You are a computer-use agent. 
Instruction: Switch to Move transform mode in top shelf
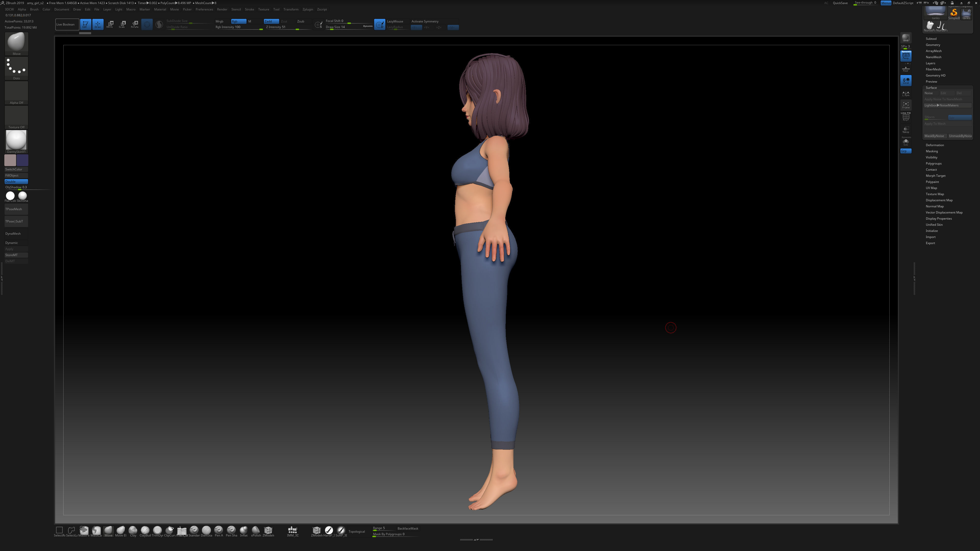coord(110,24)
